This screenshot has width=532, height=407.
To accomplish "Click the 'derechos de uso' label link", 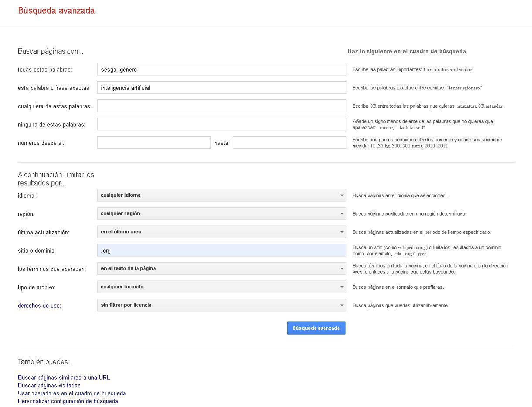I will point(39,306).
